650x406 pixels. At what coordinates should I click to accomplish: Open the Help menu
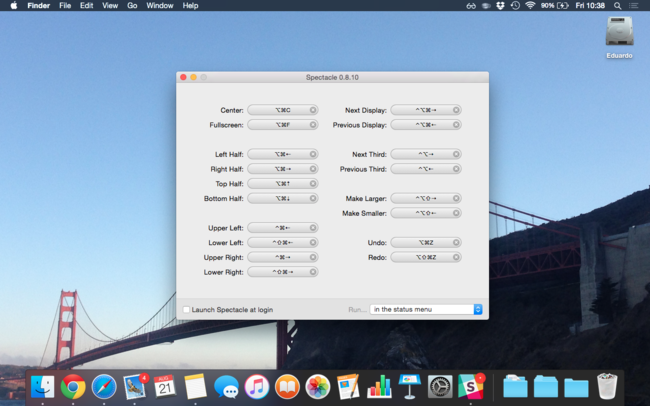click(190, 5)
